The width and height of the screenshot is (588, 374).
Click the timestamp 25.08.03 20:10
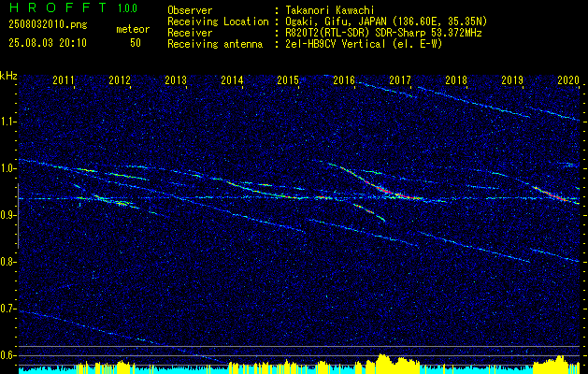coord(48,43)
